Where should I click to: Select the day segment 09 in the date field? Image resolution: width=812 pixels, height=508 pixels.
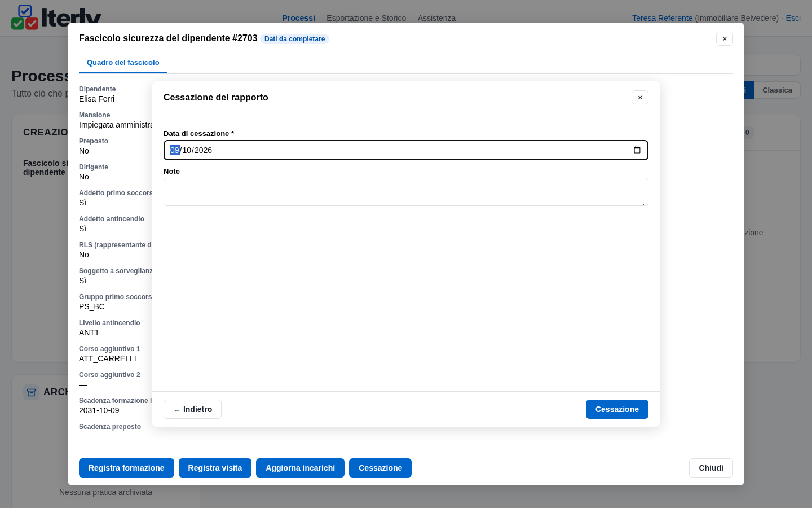click(x=175, y=150)
